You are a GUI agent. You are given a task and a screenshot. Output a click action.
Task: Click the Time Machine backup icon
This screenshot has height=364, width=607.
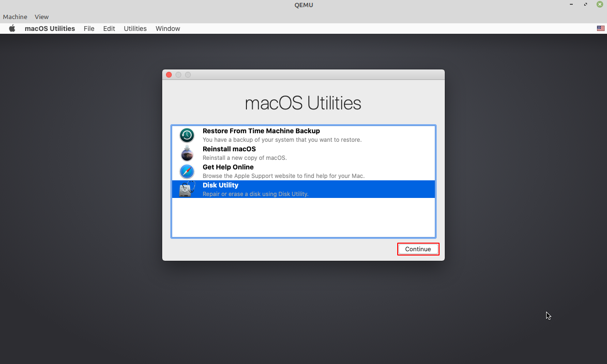pos(186,135)
